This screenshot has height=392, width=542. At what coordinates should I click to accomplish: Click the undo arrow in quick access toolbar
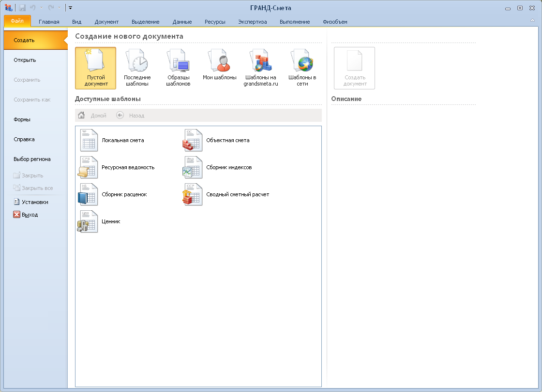click(33, 8)
